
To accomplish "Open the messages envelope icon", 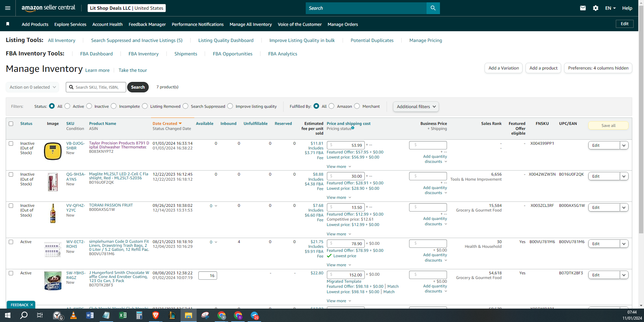I will click(583, 8).
